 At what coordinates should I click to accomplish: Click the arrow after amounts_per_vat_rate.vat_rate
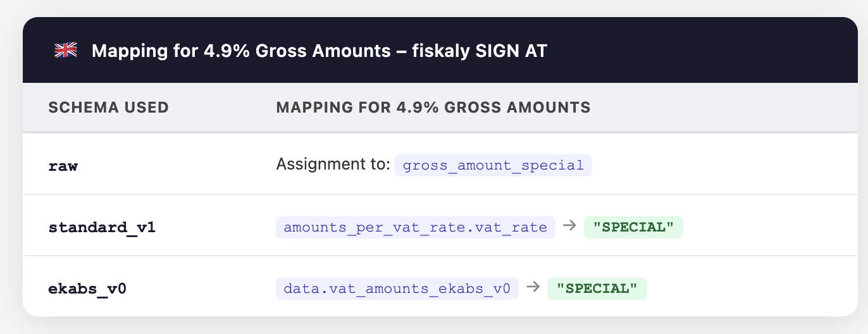click(569, 226)
